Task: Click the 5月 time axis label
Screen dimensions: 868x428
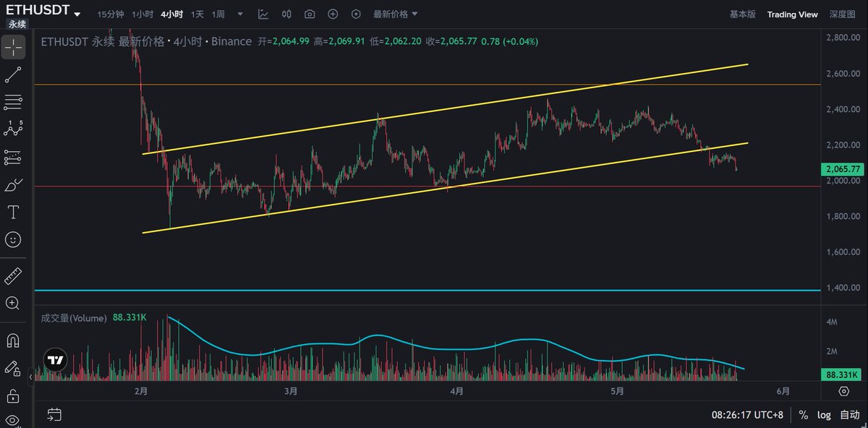Action: tap(616, 391)
